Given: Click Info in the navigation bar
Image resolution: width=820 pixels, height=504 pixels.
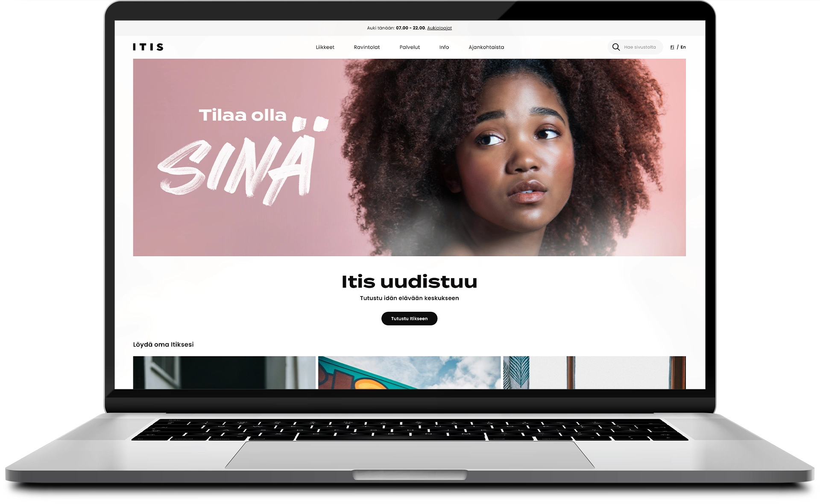Looking at the screenshot, I should click(443, 47).
